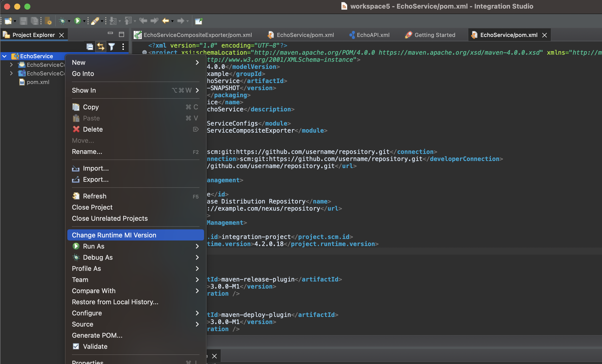This screenshot has width=602, height=364.
Task: Choose Delete in the context menu
Action: [135, 129]
